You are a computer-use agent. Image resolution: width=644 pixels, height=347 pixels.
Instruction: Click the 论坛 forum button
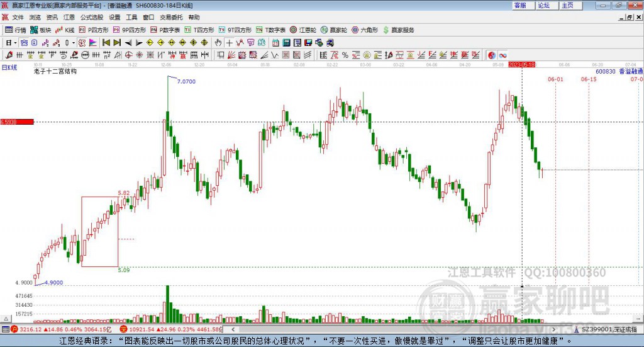click(x=547, y=5)
